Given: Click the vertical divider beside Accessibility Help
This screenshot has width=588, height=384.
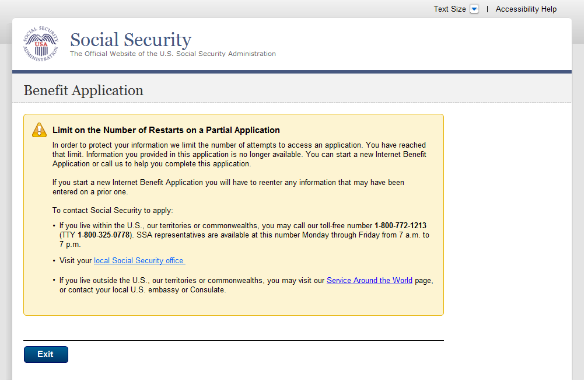Looking at the screenshot, I should pos(487,9).
